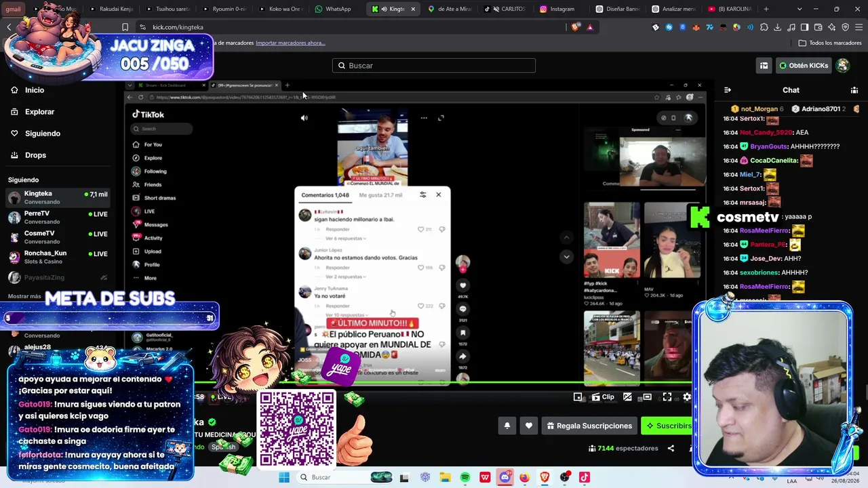Open the Kick user avatar menu
The height and width of the screenshot is (488, 868).
click(843, 66)
